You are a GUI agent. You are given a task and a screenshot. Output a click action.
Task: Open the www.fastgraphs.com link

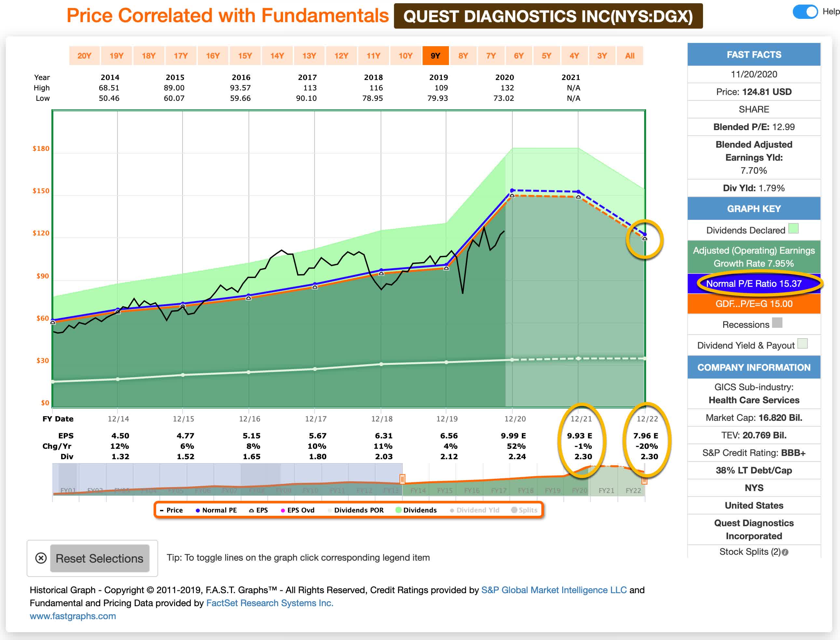(73, 616)
